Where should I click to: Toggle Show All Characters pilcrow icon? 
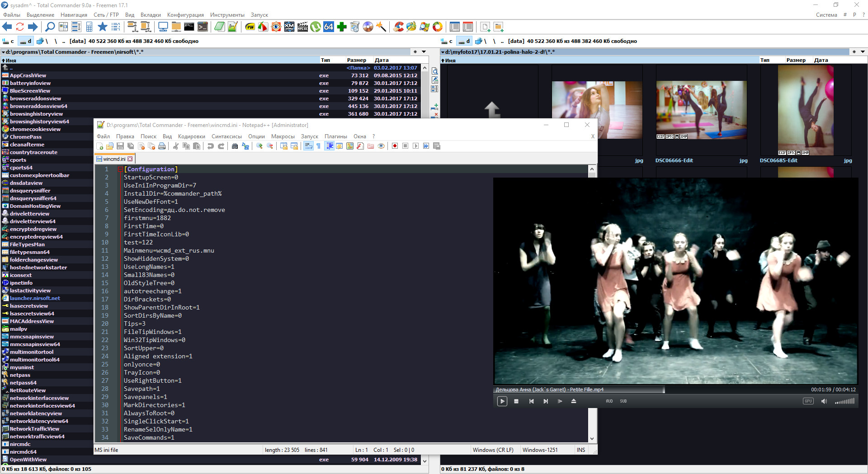319,146
